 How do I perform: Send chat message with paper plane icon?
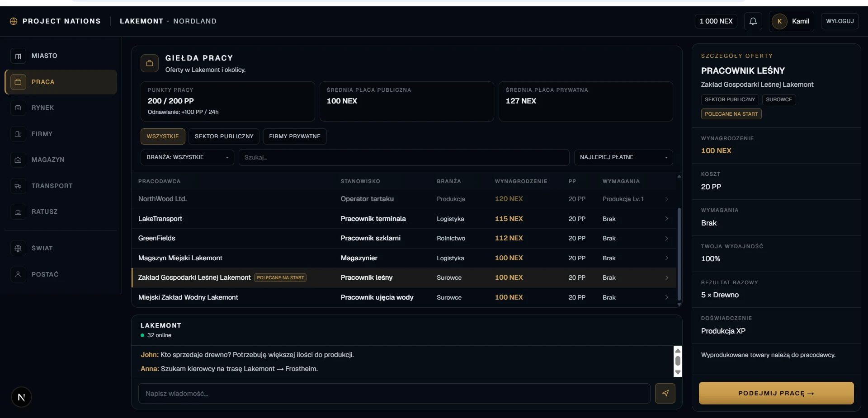(x=665, y=393)
